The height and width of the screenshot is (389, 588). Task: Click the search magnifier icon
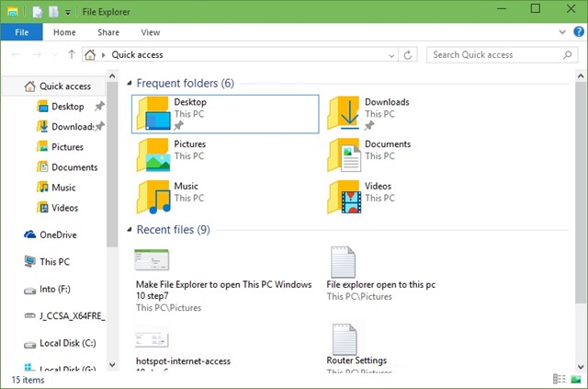(568, 55)
